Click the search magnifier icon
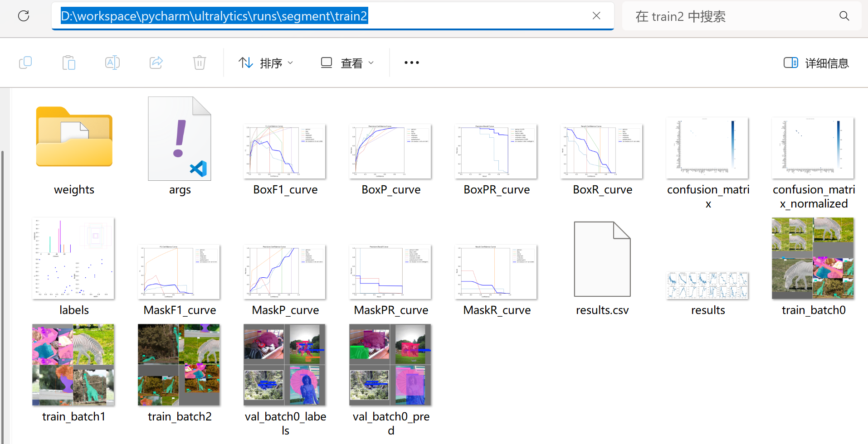This screenshot has width=868, height=444. (844, 16)
